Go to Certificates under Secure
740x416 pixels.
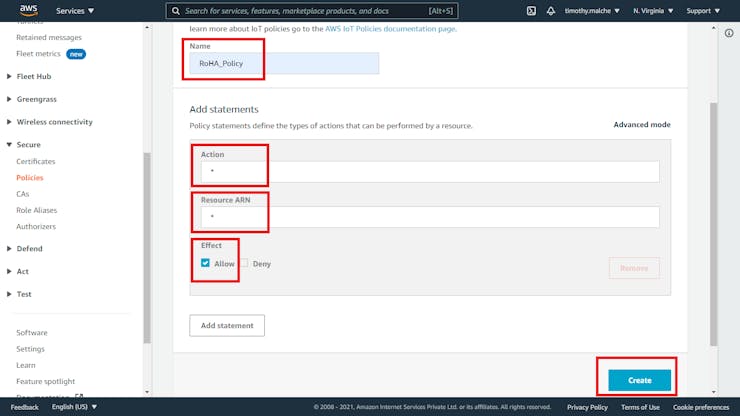35,161
